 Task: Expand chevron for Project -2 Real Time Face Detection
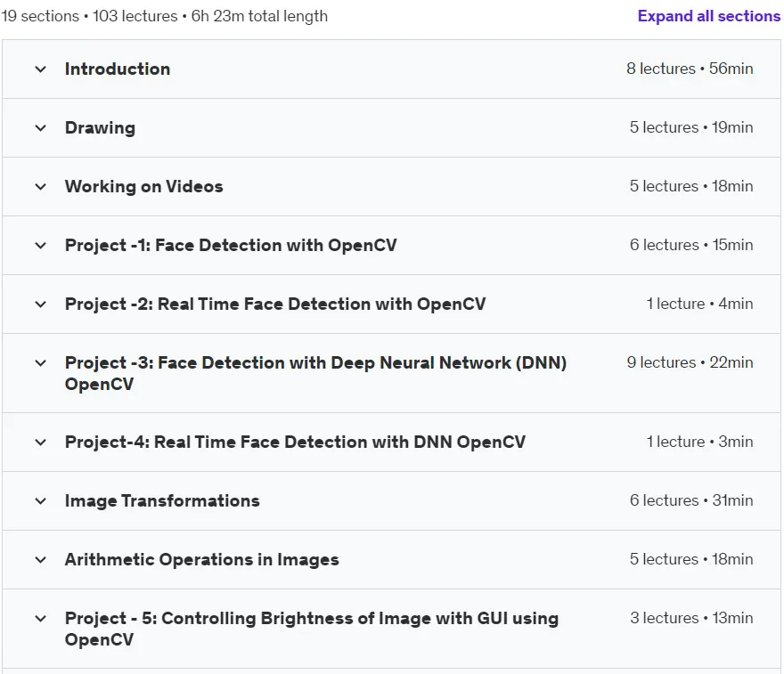(x=40, y=305)
